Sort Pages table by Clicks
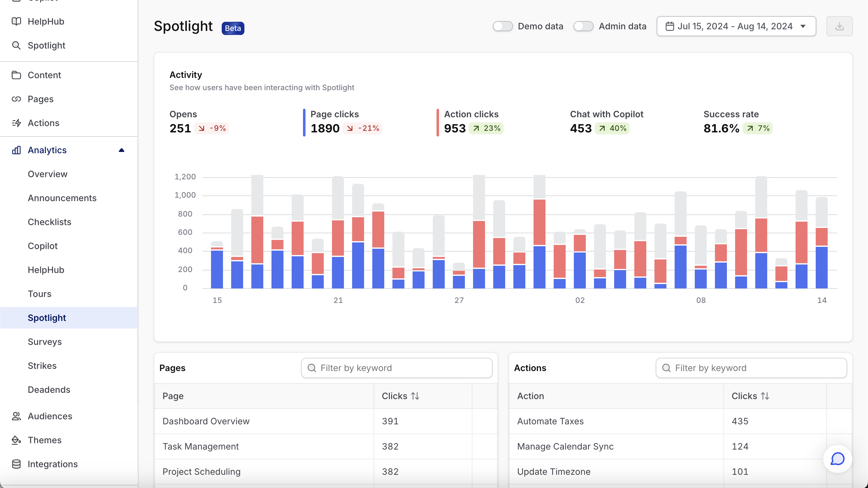This screenshot has width=868, height=488. coord(415,396)
